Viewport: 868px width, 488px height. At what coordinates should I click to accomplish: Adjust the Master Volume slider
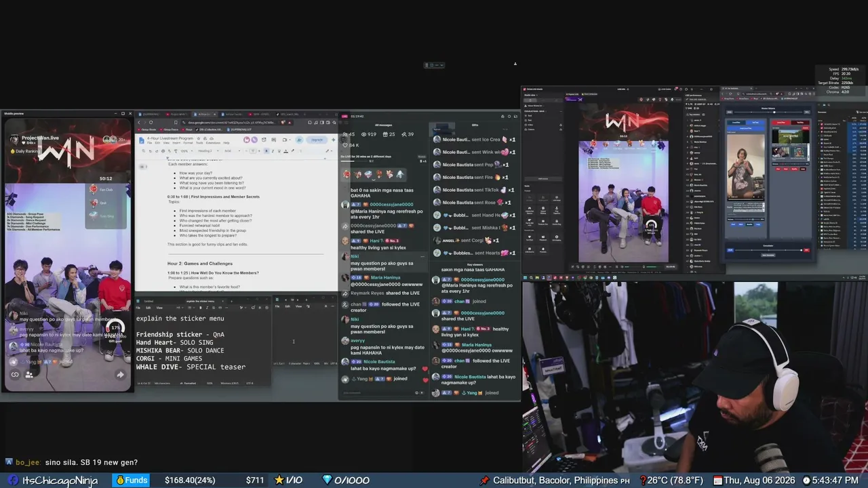pyautogui.click(x=768, y=112)
